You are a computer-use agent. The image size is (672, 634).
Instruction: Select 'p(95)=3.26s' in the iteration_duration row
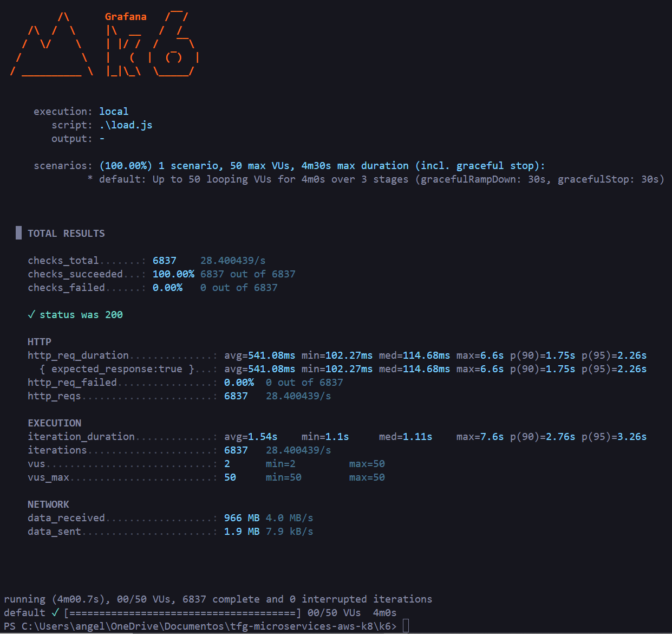[614, 437]
